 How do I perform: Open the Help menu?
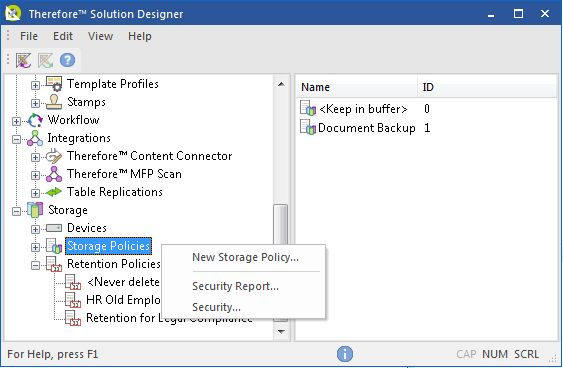pyautogui.click(x=140, y=36)
